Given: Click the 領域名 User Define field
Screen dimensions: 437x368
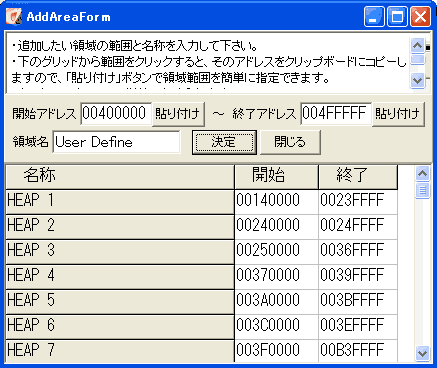Looking at the screenshot, I should (116, 142).
